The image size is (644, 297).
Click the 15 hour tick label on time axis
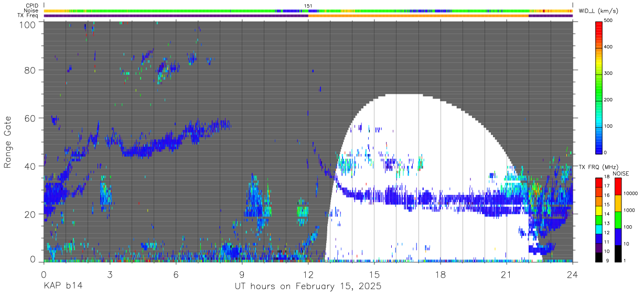click(374, 274)
